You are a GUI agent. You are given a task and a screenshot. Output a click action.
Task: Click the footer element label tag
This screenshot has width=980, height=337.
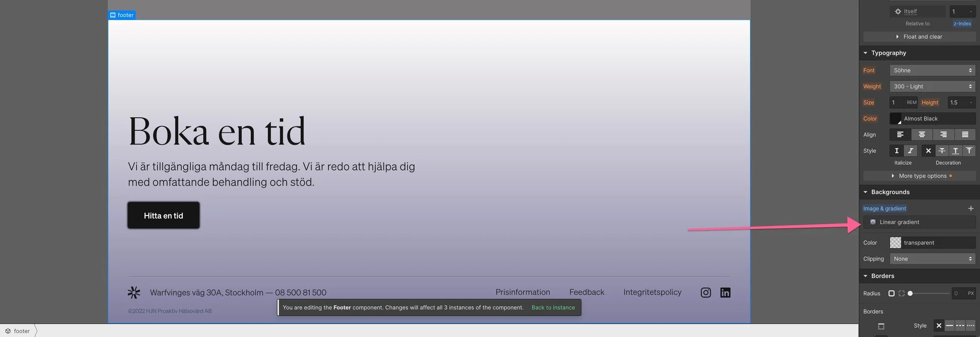[x=122, y=15]
